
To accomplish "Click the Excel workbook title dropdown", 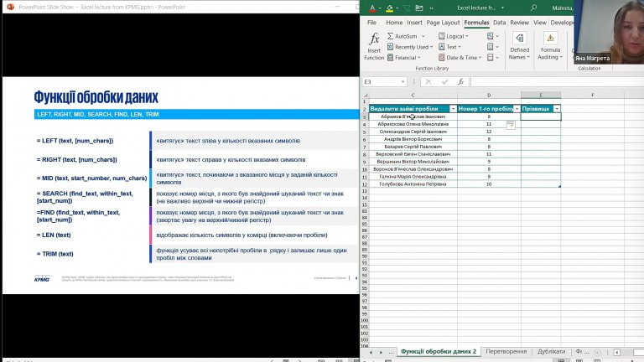I will click(x=502, y=8).
